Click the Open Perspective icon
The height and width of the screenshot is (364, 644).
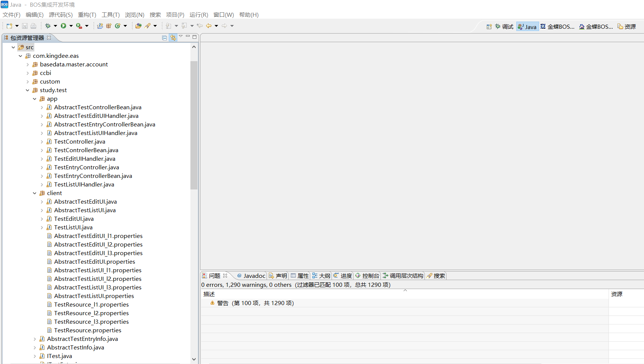tap(489, 26)
